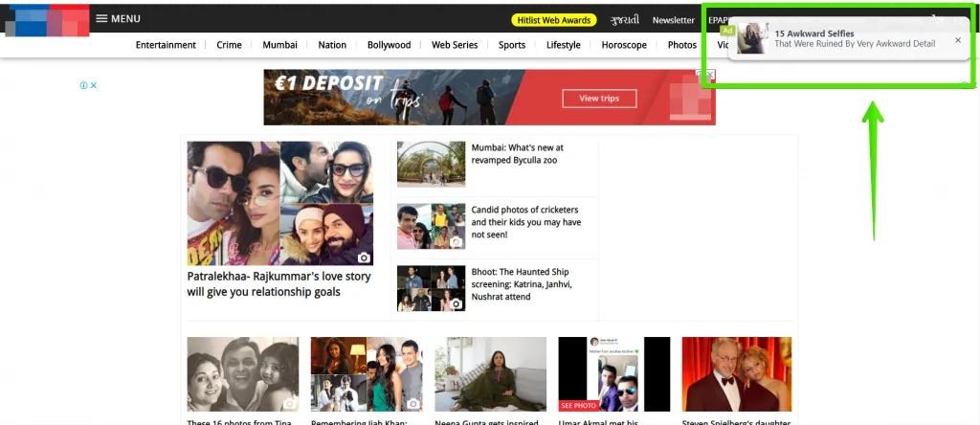Viewport: 980px width, 425px height.
Task: Select the Bollywood nav item
Action: 389,45
